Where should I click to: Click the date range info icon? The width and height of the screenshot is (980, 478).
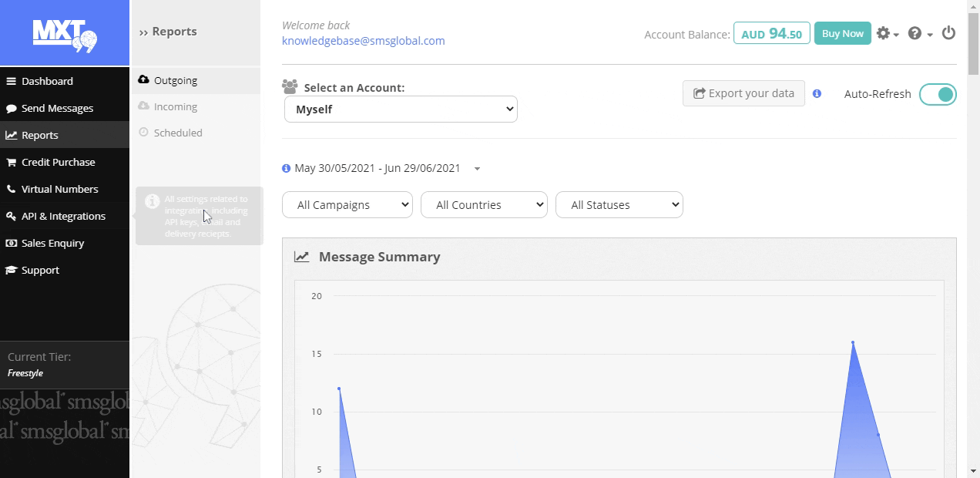287,168
